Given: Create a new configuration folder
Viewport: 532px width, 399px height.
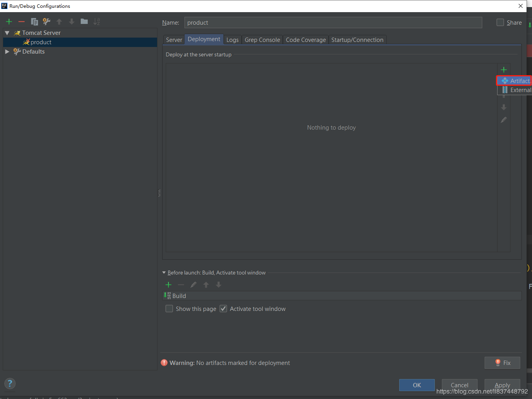Looking at the screenshot, I should click(84, 22).
